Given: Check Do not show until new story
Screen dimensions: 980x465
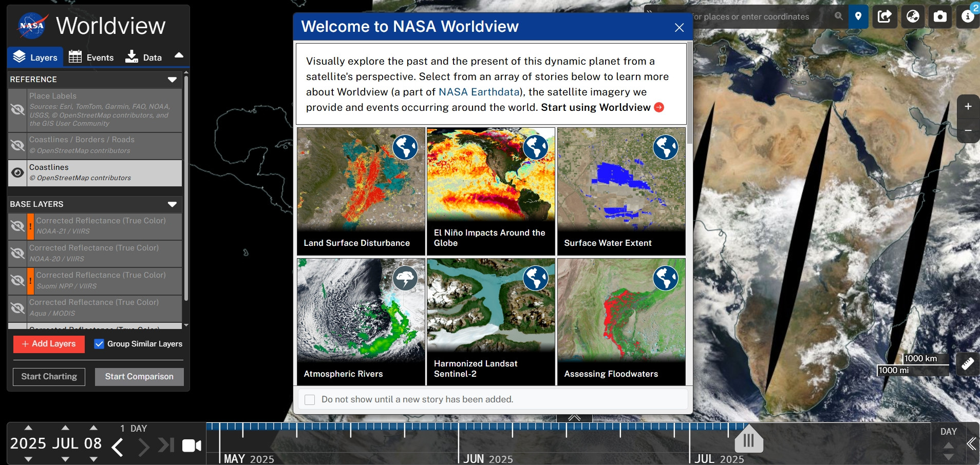Looking at the screenshot, I should click(310, 399).
